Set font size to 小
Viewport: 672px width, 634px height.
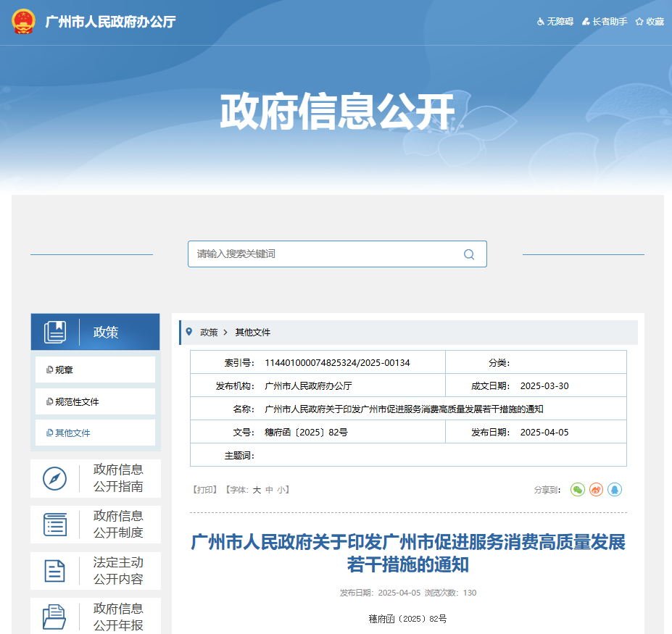[x=281, y=490]
